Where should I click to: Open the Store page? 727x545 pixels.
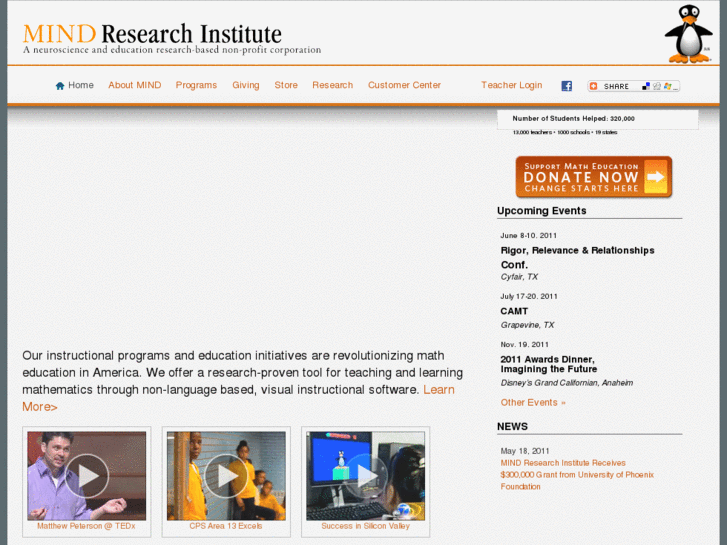(x=286, y=85)
